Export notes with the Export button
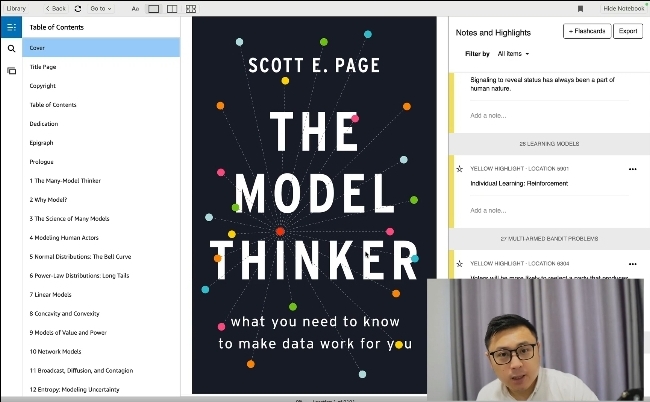This screenshot has height=402, width=650. (x=628, y=31)
